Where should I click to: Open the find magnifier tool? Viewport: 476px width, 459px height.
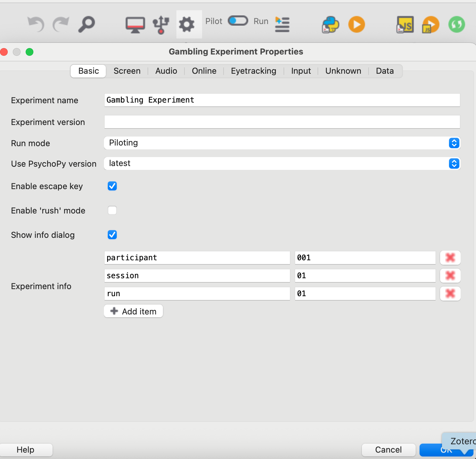[x=87, y=24]
